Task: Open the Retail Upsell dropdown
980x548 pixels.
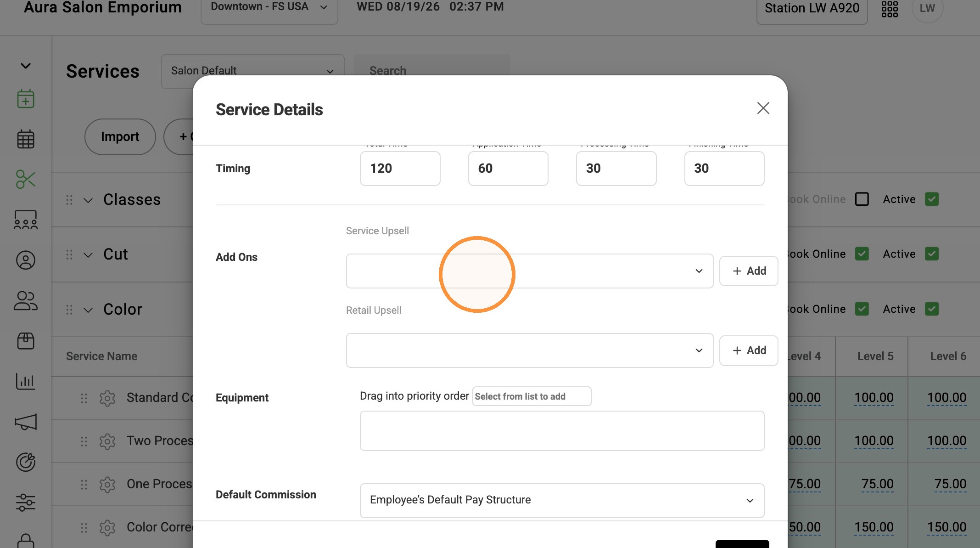Action: [x=529, y=350]
